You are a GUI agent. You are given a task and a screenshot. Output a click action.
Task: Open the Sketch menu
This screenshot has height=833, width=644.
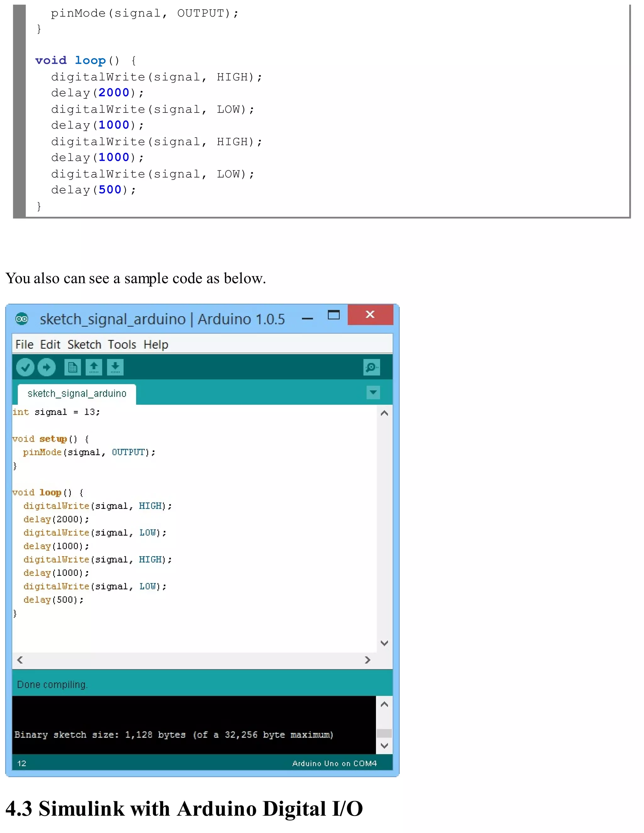click(84, 345)
